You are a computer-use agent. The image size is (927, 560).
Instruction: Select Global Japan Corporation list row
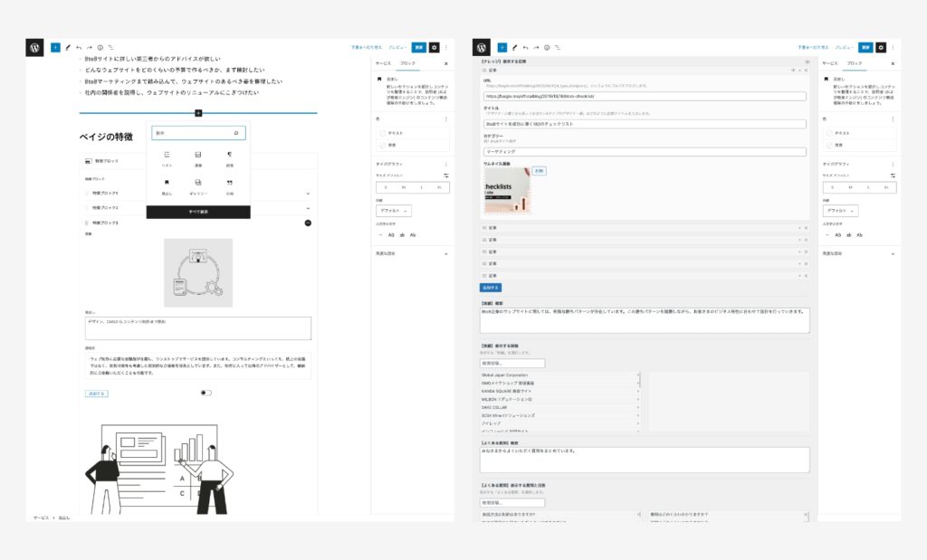coord(559,375)
